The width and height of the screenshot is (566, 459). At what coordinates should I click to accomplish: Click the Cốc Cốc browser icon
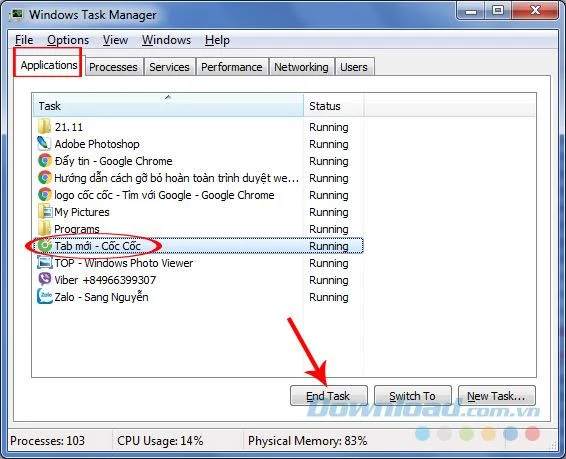click(x=45, y=246)
